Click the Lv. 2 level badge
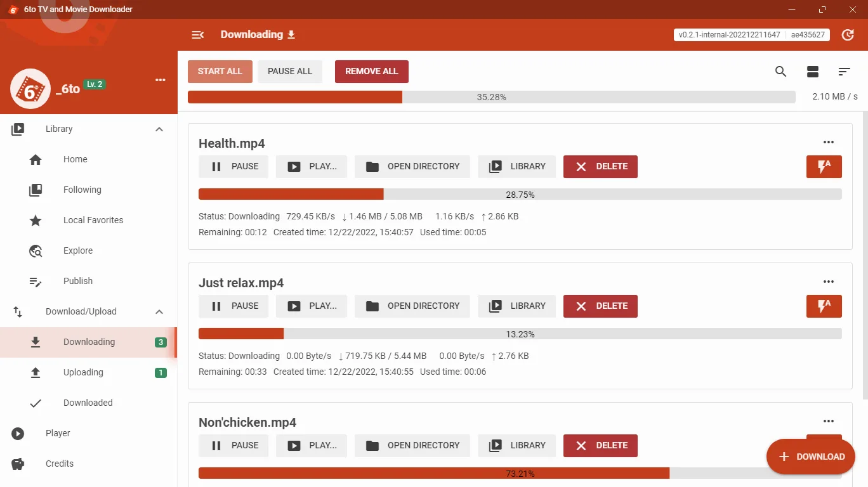The width and height of the screenshot is (868, 487). coord(95,84)
